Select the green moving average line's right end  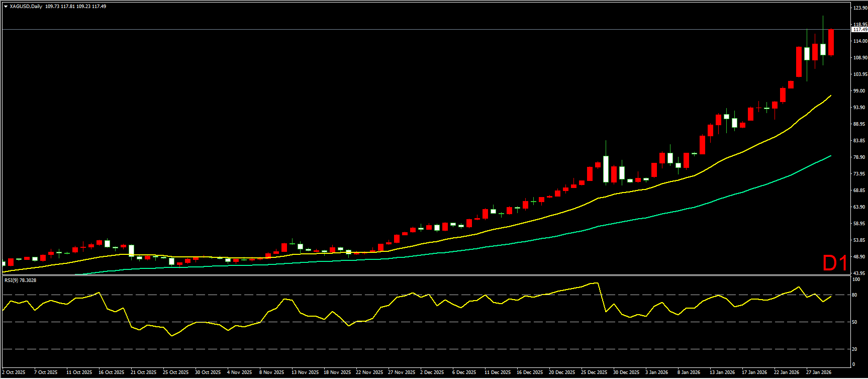tap(830, 156)
